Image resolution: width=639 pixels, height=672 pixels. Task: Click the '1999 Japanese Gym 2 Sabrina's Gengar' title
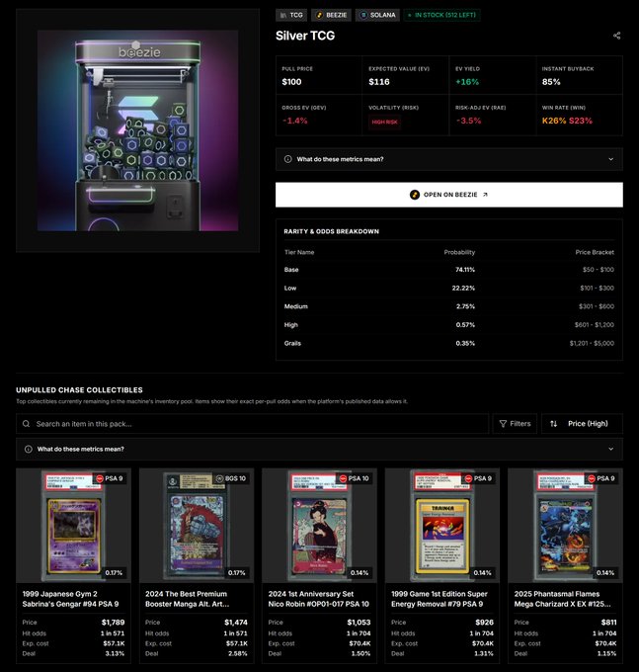pyautogui.click(x=70, y=599)
